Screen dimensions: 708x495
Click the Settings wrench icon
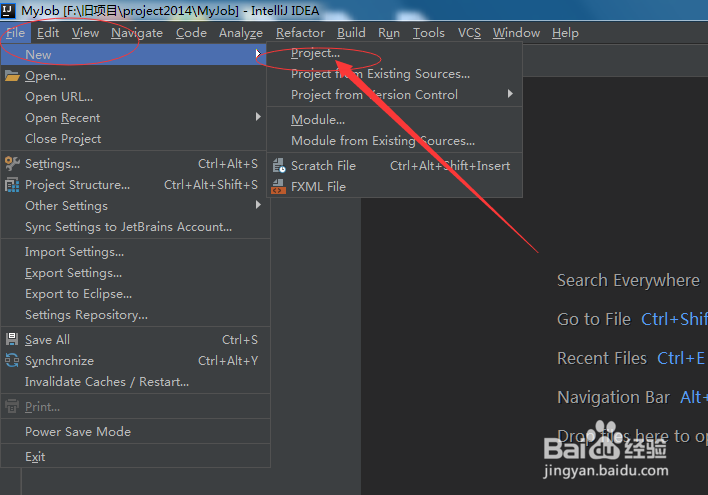pyautogui.click(x=12, y=163)
